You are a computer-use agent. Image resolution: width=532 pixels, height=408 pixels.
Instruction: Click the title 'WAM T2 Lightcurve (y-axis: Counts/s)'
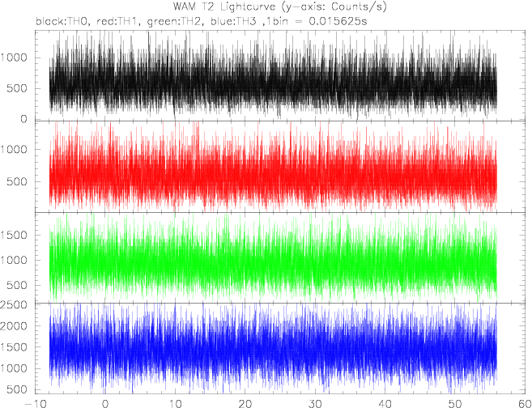pyautogui.click(x=279, y=6)
